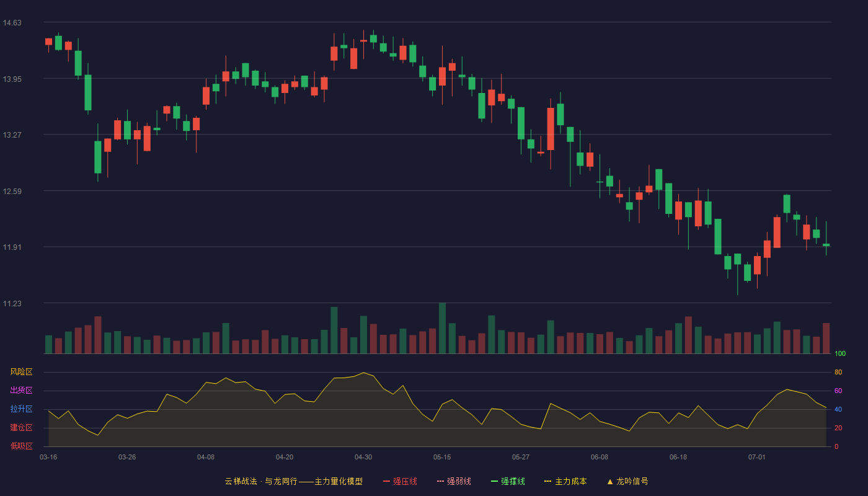Click the red dash icon beside 强压线
This screenshot has width=868, height=496.
click(x=387, y=481)
